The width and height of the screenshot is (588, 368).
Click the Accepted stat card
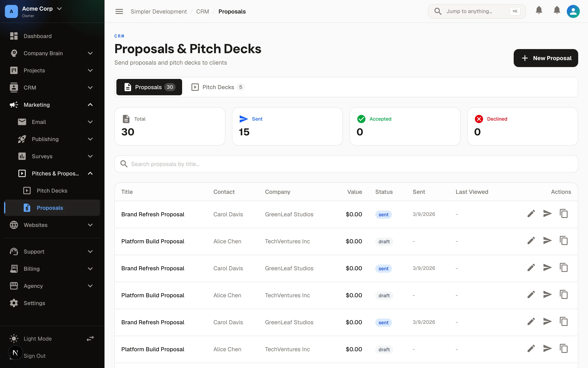pyautogui.click(x=405, y=126)
